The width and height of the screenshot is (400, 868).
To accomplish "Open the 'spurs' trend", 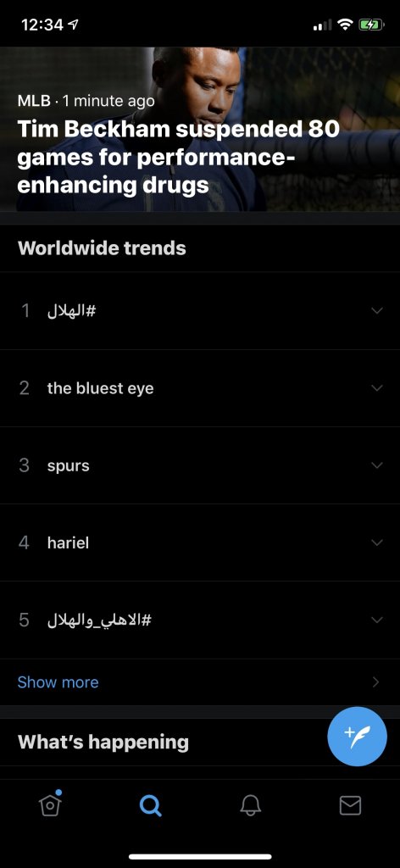I will [68, 466].
